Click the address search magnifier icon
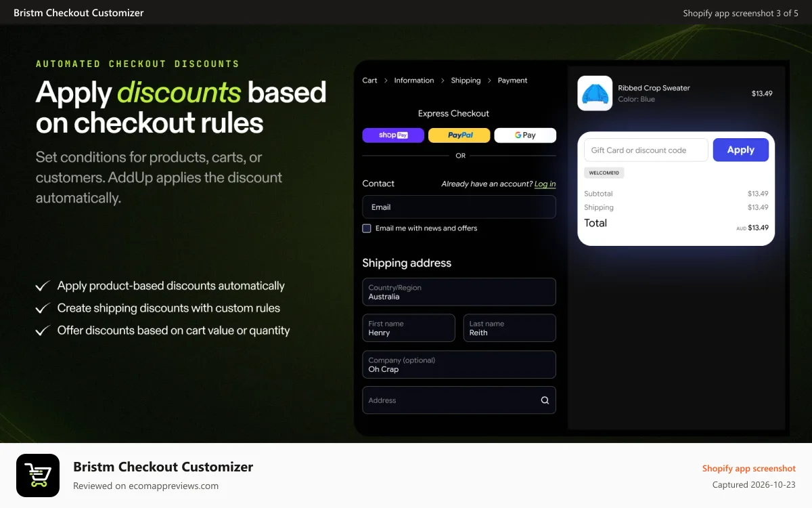The width and height of the screenshot is (812, 508). click(x=545, y=400)
